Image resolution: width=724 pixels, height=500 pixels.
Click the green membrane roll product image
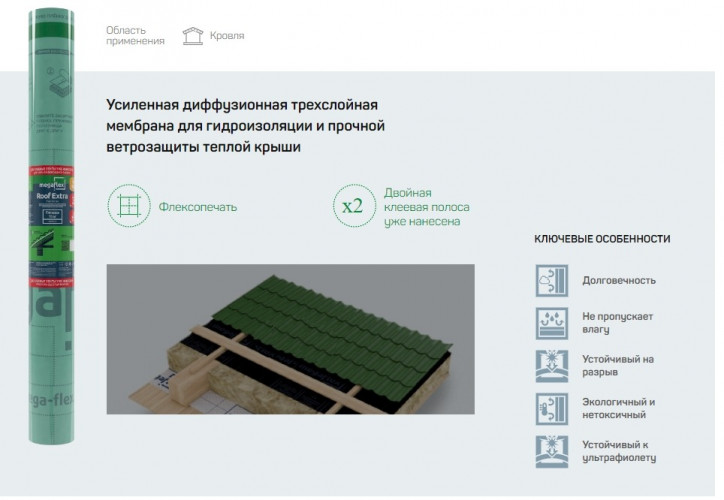51,226
